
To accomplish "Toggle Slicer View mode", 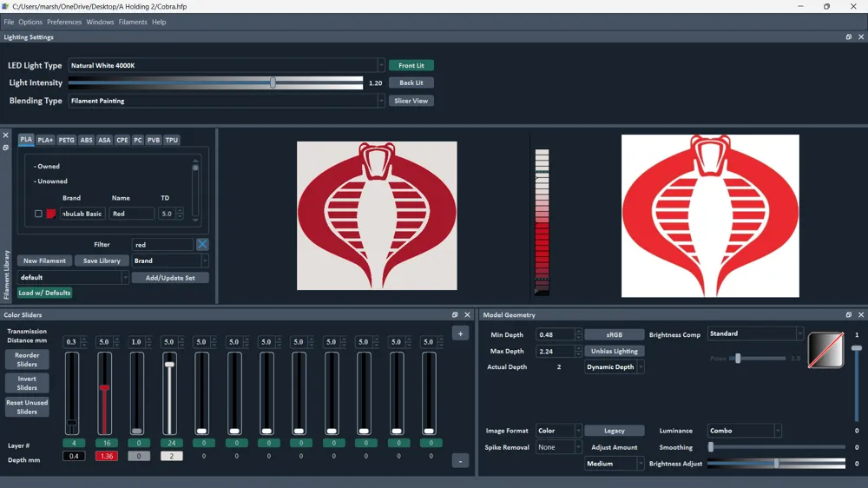I will [411, 101].
